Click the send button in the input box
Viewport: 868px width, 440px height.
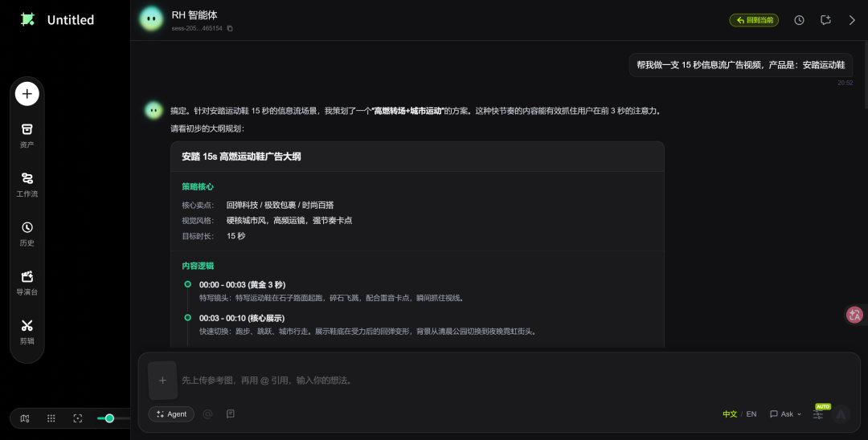point(841,414)
